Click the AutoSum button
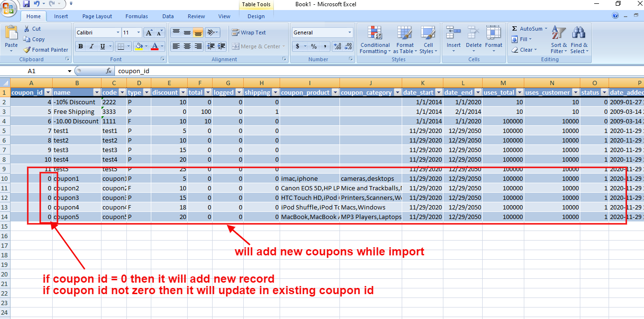The image size is (644, 319). tap(530, 29)
